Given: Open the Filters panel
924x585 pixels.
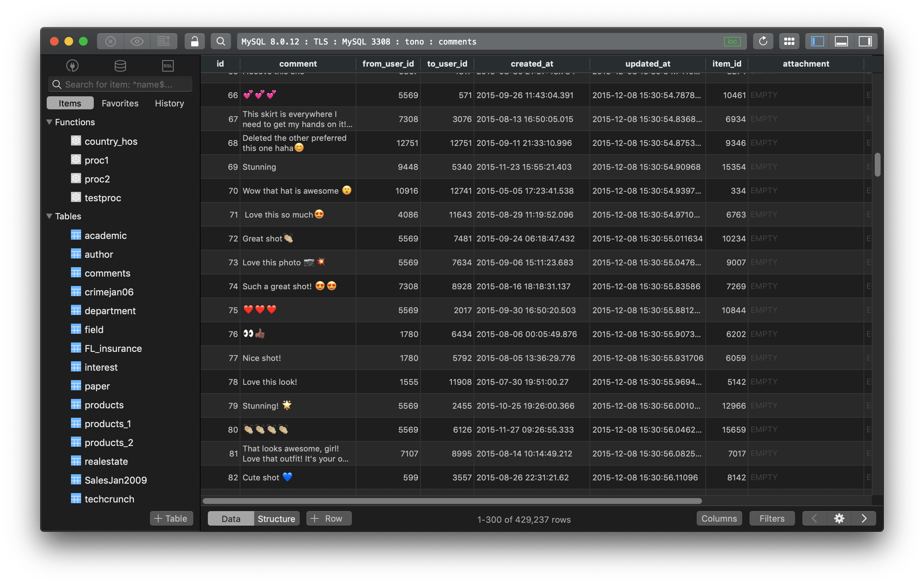Looking at the screenshot, I should pyautogui.click(x=772, y=519).
